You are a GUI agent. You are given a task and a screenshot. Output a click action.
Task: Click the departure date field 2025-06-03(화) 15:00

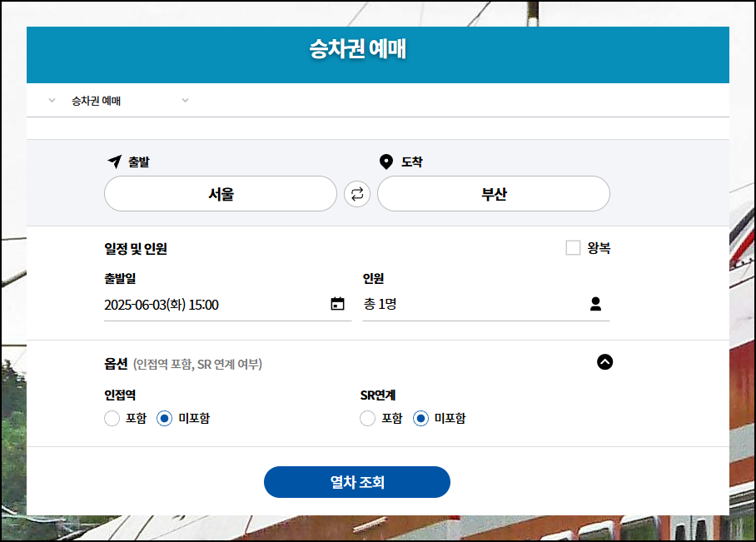[x=227, y=304]
